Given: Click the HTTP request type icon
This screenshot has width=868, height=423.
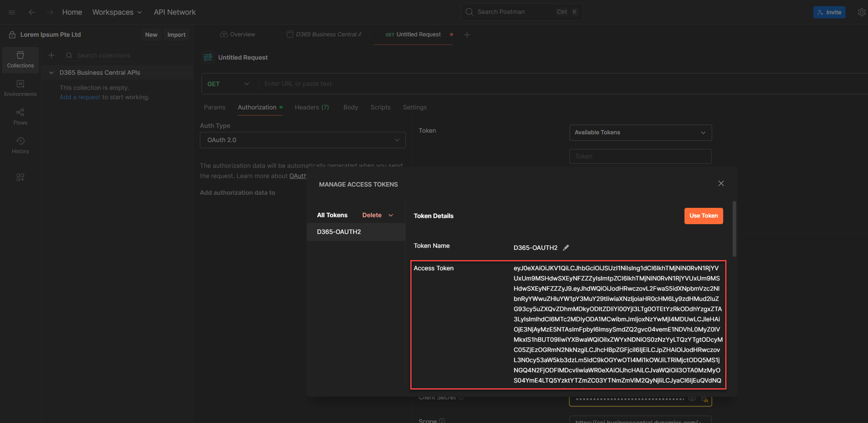Looking at the screenshot, I should click(x=208, y=57).
